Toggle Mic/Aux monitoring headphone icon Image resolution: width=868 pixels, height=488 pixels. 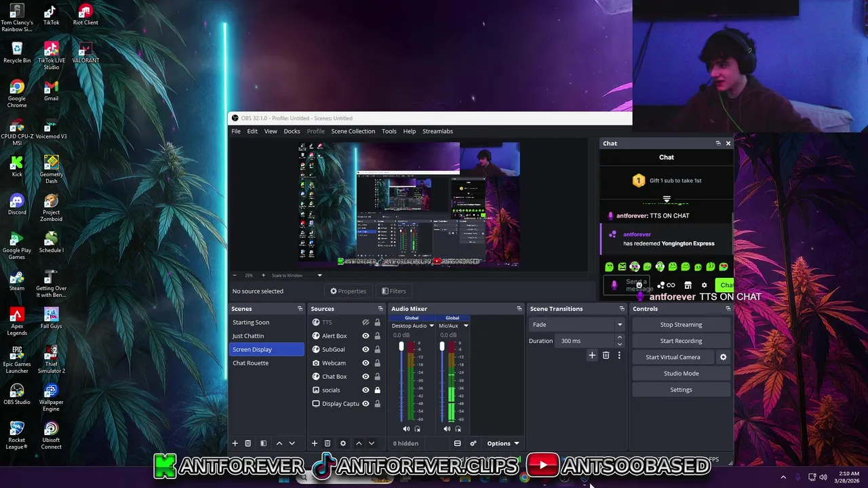click(x=458, y=428)
